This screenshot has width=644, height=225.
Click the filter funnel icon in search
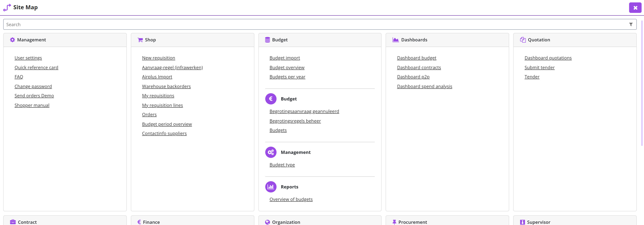coord(631,25)
